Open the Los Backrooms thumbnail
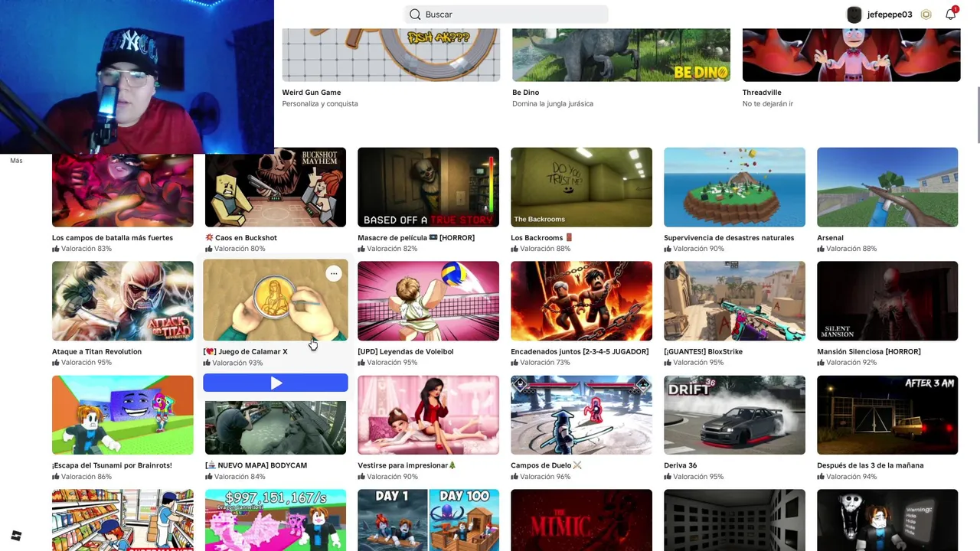Image resolution: width=980 pixels, height=551 pixels. coord(581,187)
